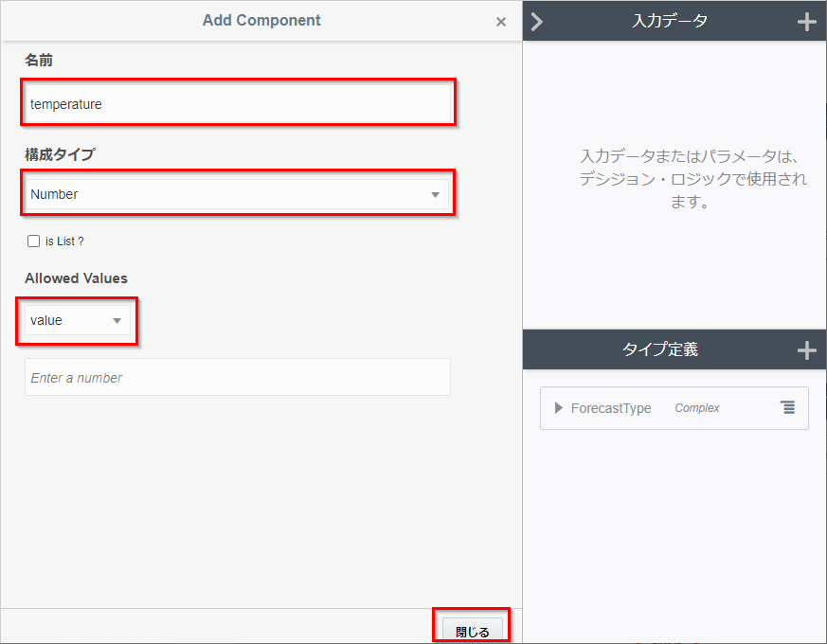Viewport: 827px width, 644px height.
Task: Click the Add Component dialog title
Action: 261,20
